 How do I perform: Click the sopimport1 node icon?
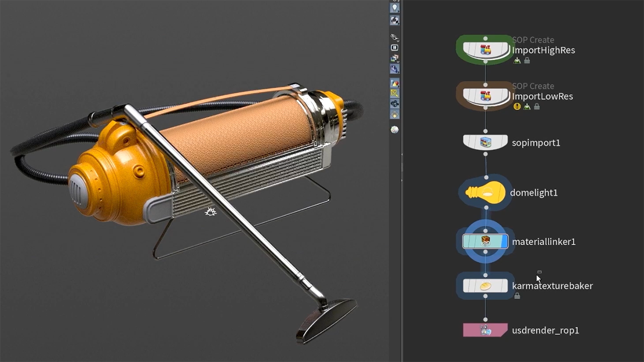coord(485,142)
